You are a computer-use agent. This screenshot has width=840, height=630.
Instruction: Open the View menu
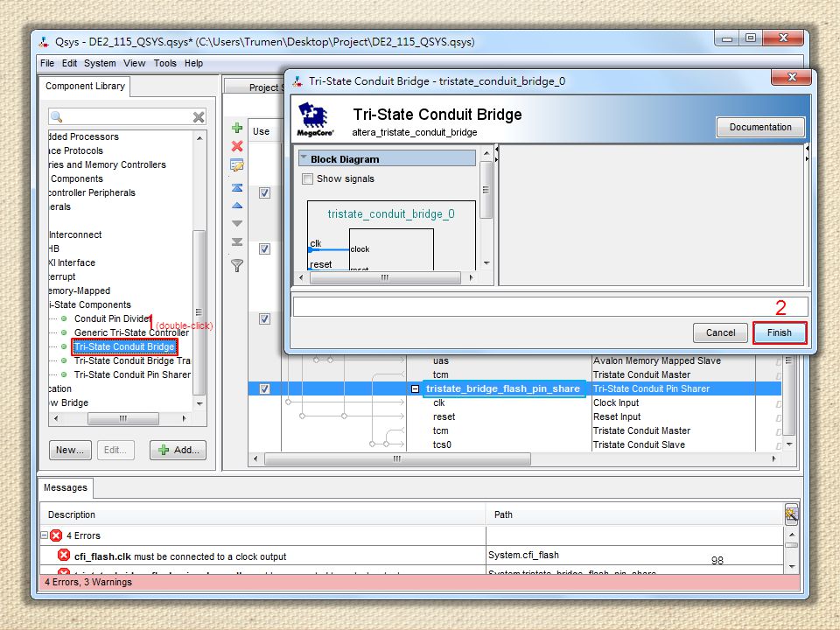point(135,63)
